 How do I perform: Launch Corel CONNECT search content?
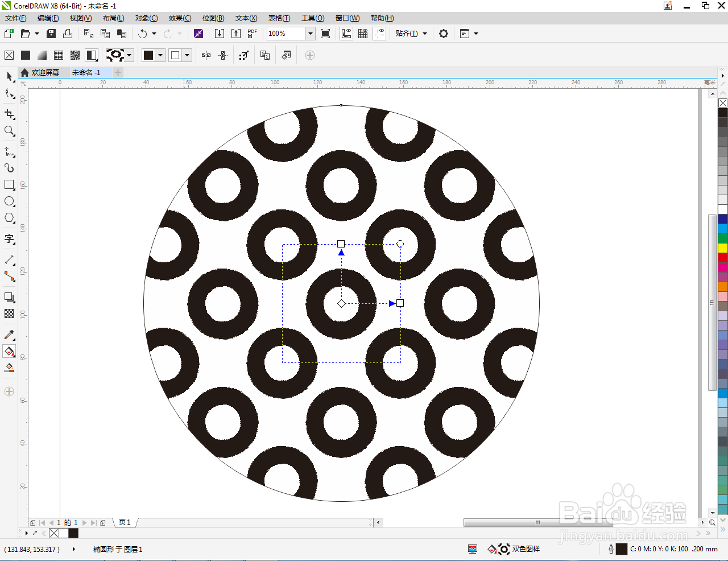tap(198, 34)
